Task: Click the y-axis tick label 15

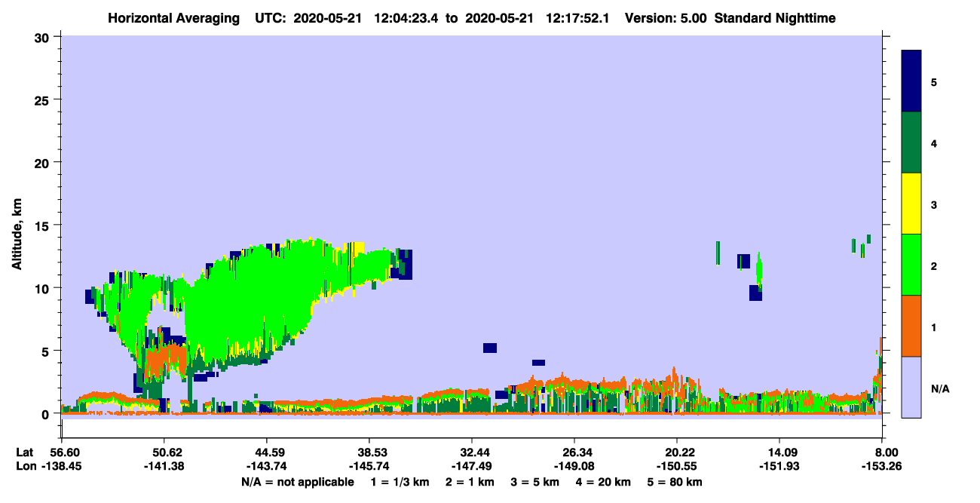Action: tap(44, 225)
